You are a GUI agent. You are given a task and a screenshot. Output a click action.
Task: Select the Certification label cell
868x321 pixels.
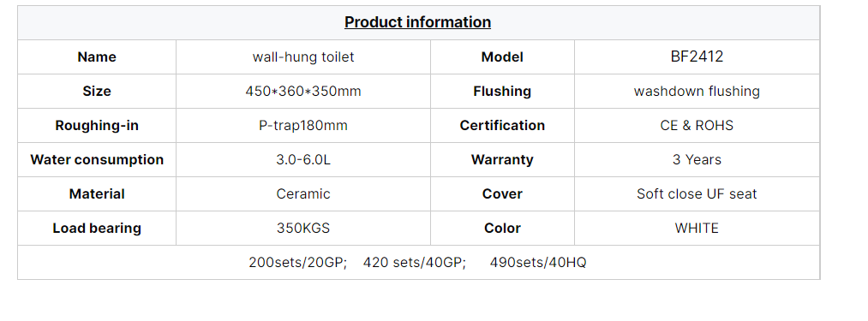pos(502,126)
